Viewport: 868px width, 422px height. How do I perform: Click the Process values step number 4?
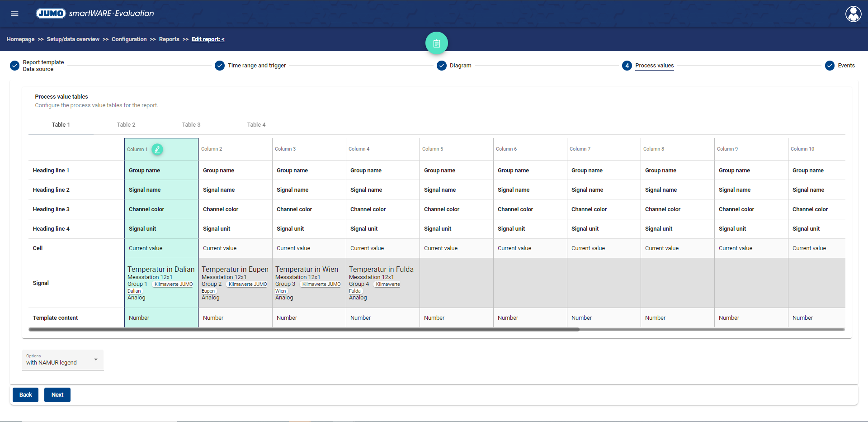pyautogui.click(x=627, y=66)
